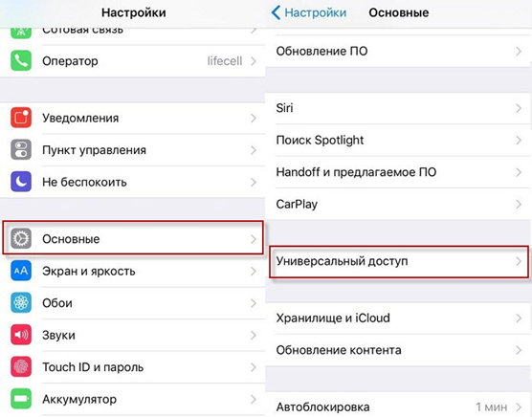This screenshot has width=532, height=417.
Task: Open the green battery Аккумулятор icon
Action: [x=21, y=399]
